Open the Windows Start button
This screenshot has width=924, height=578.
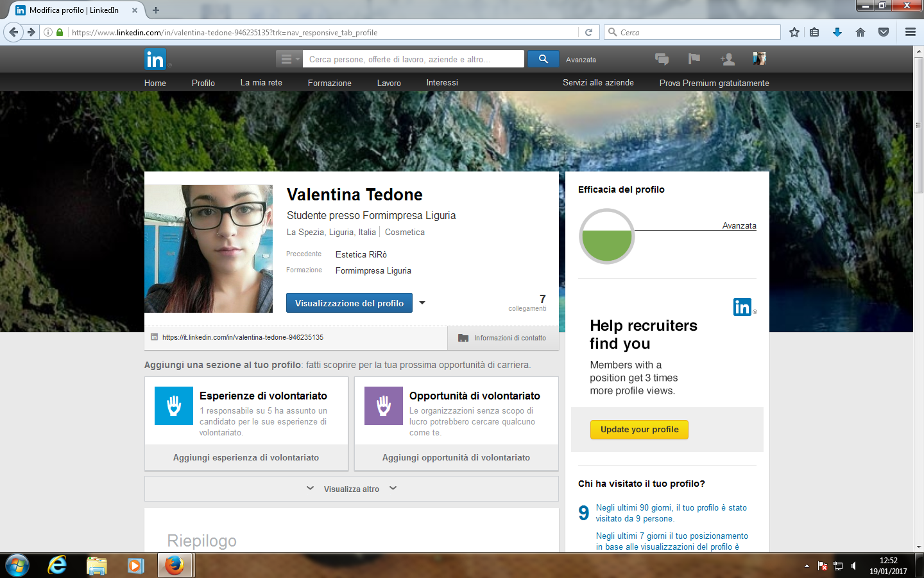pyautogui.click(x=17, y=565)
